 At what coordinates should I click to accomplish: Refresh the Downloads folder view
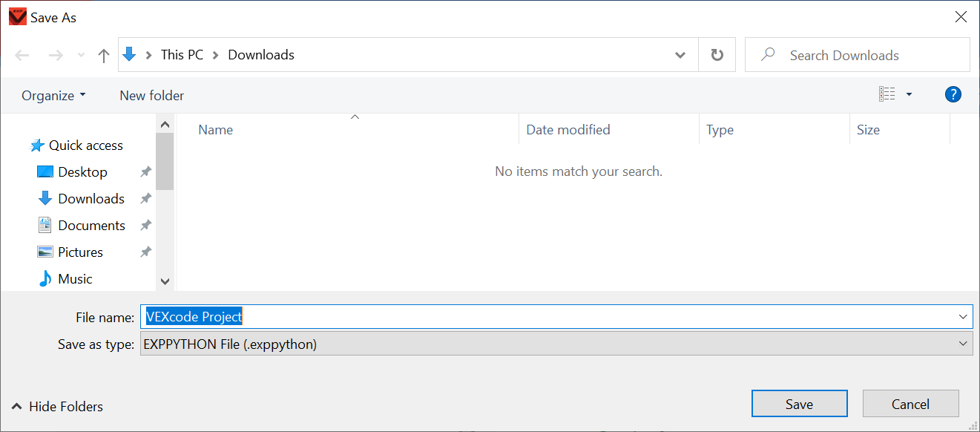point(717,55)
